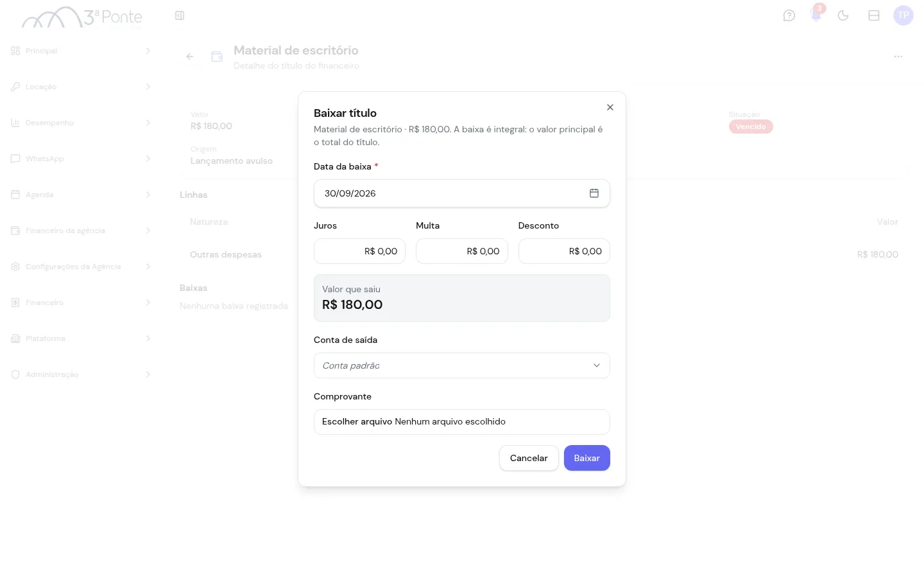This screenshot has height=578, width=924.
Task: Focus the Desconto amount field
Action: [x=564, y=251]
